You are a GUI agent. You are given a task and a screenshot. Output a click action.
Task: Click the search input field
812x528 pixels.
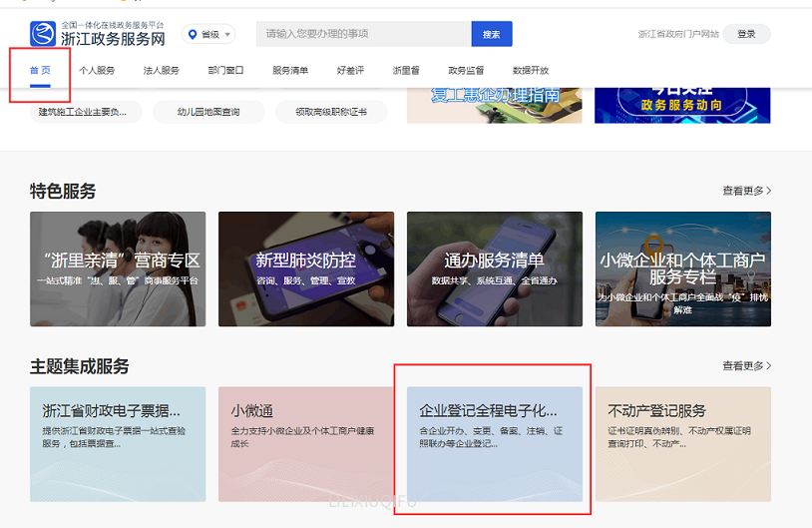[363, 34]
